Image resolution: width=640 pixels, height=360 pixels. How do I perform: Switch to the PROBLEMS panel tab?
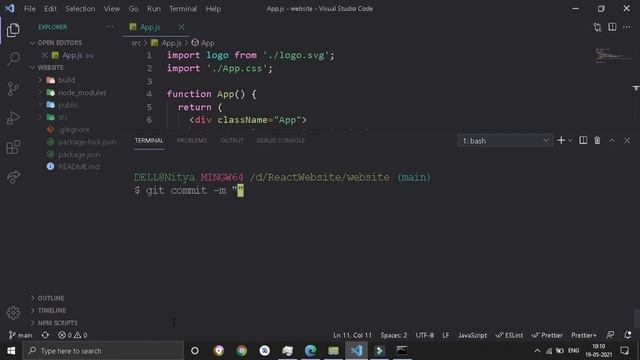coord(192,140)
